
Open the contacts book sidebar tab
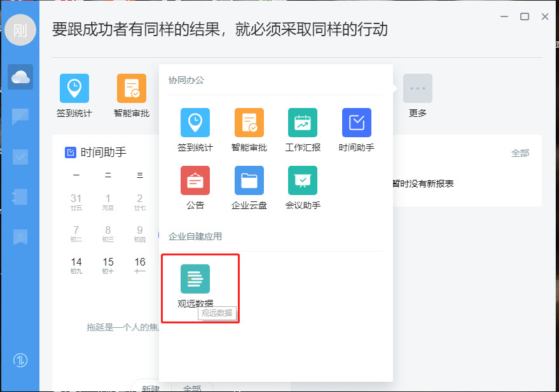point(20,197)
